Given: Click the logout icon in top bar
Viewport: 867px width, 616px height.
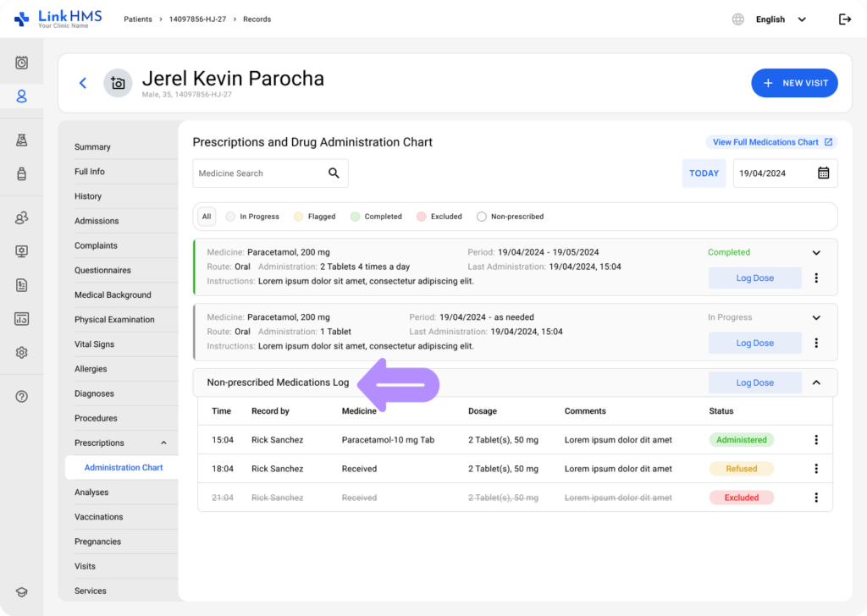Looking at the screenshot, I should (x=844, y=19).
